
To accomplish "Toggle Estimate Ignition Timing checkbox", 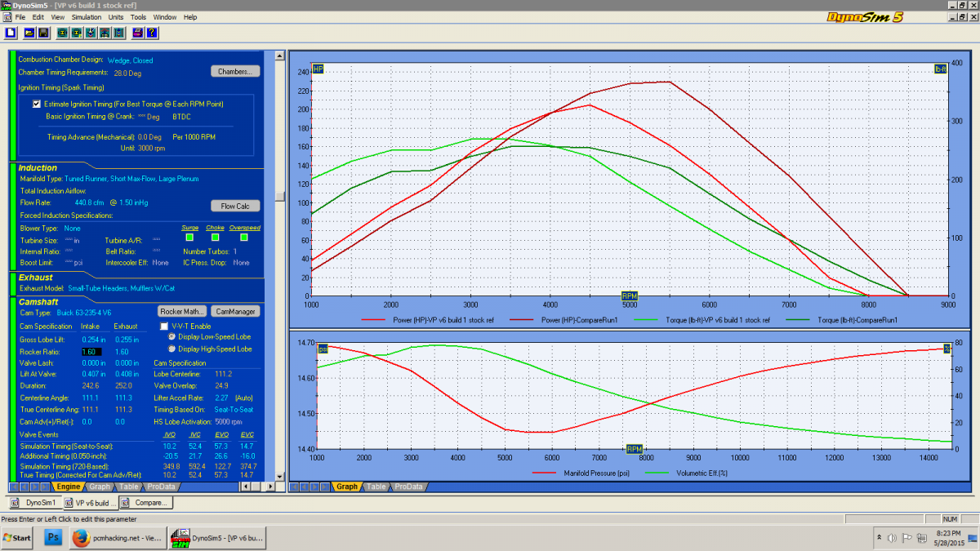I will pyautogui.click(x=36, y=104).
